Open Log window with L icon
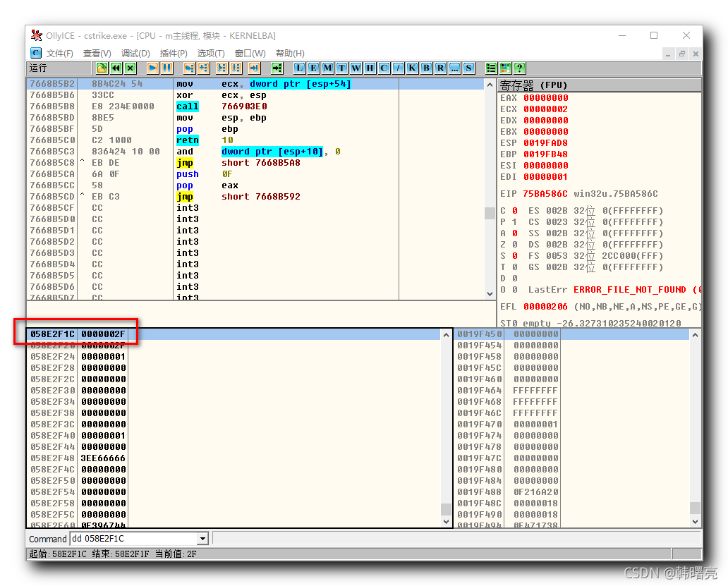Image resolution: width=728 pixels, height=586 pixels. coord(300,68)
